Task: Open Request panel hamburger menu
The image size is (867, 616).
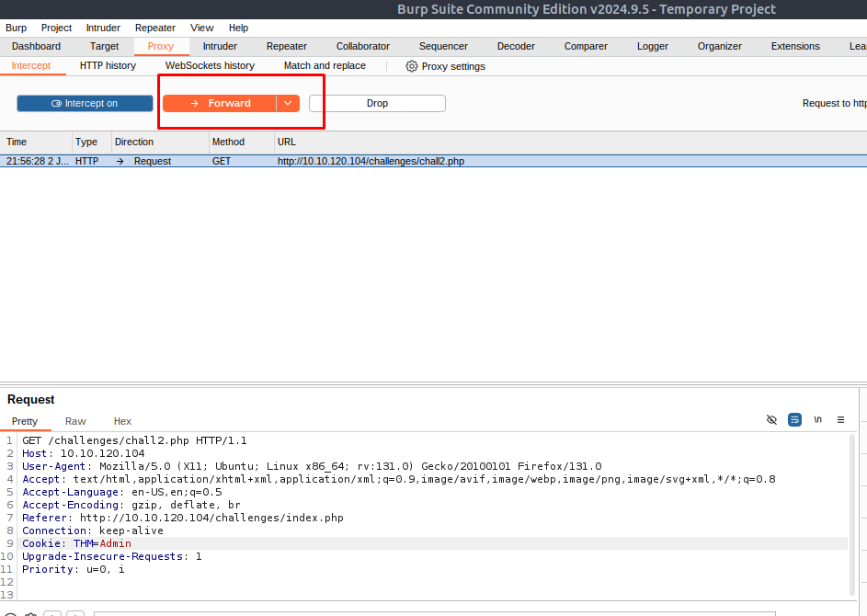Action: (840, 419)
